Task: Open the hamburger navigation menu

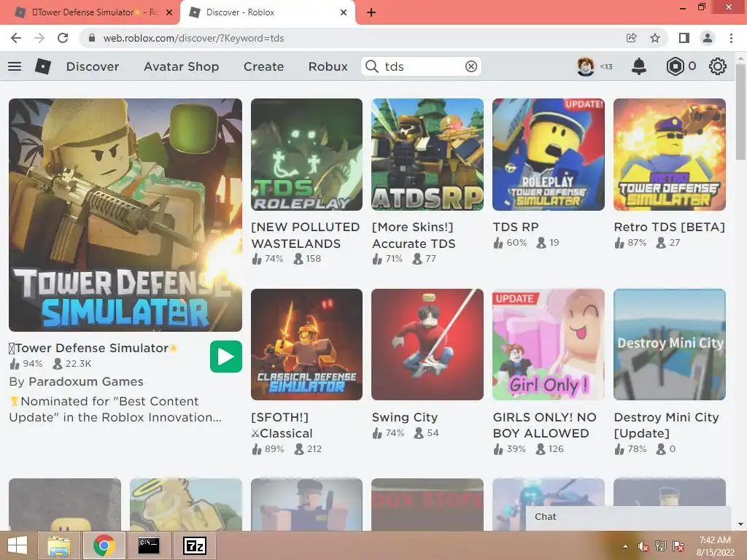Action: tap(15, 66)
